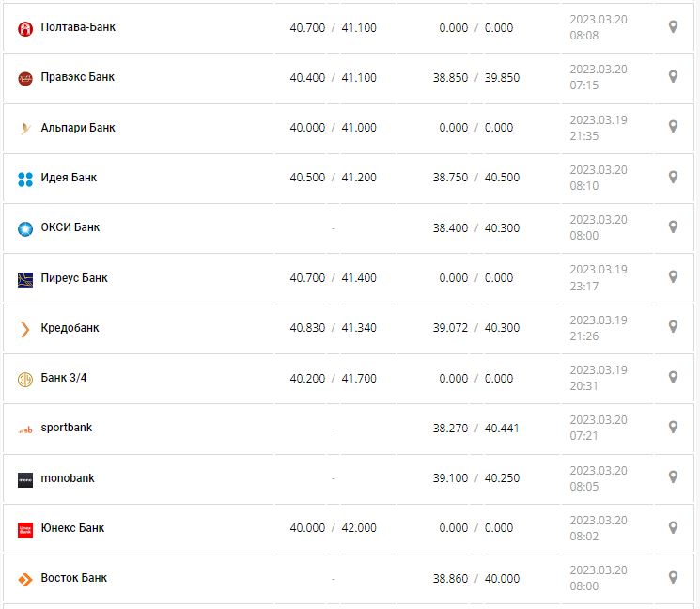Show monobank locations via pin icon
Screen dimensions: 700x609
click(x=673, y=476)
